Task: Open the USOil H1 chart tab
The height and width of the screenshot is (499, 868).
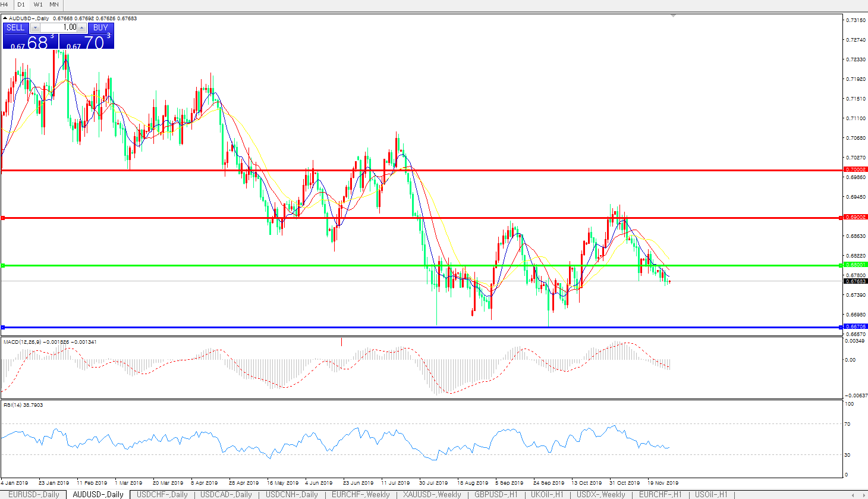Action: tap(711, 494)
